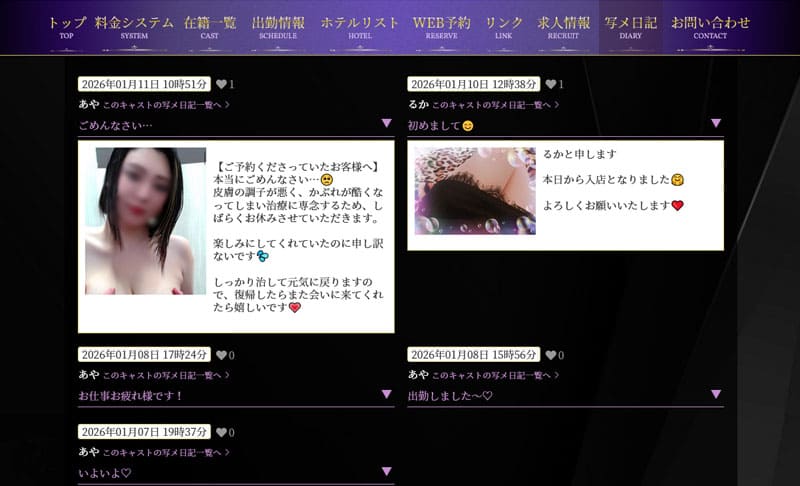Open the 料金システム SYSTEM page
The image size is (800, 486).
tap(134, 28)
